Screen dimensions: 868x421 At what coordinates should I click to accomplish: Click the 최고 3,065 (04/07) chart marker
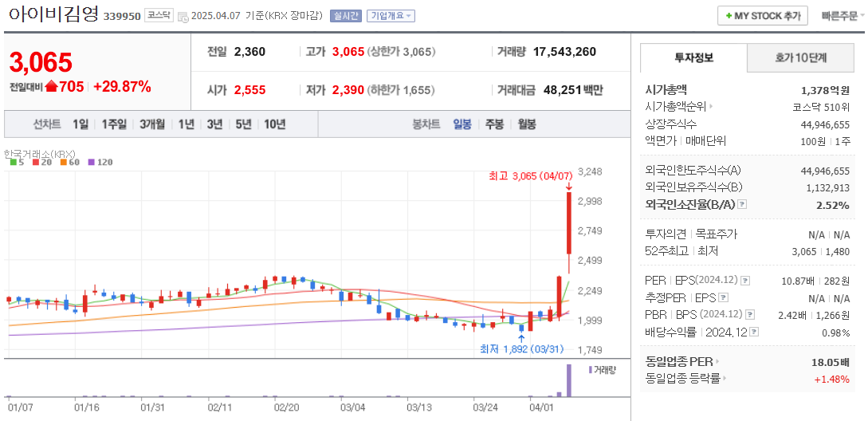[x=530, y=176]
